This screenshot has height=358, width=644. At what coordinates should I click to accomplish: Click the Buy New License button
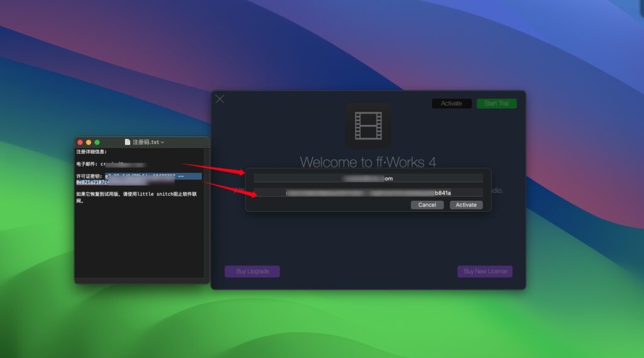[485, 271]
